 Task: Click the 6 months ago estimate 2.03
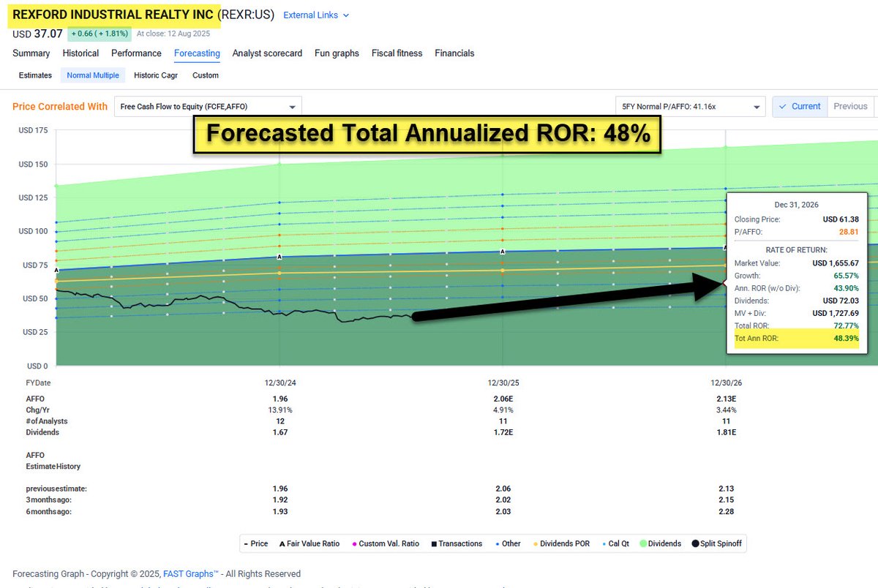503,511
